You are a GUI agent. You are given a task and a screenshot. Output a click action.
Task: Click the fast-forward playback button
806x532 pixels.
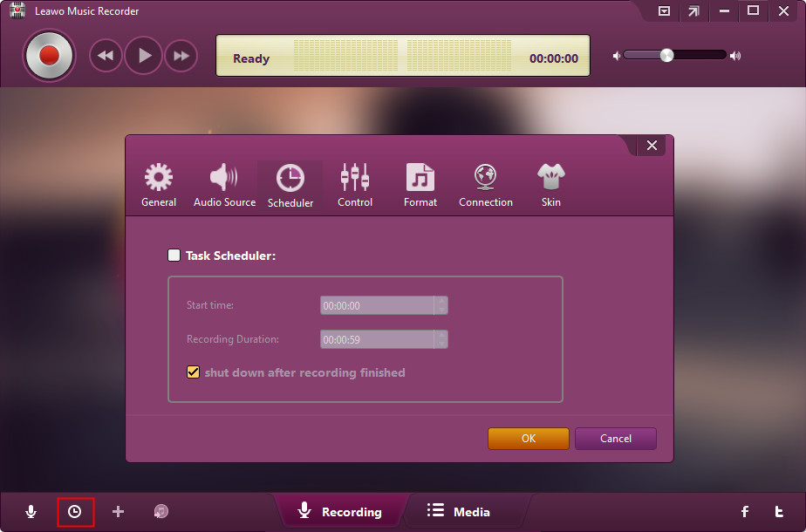181,56
